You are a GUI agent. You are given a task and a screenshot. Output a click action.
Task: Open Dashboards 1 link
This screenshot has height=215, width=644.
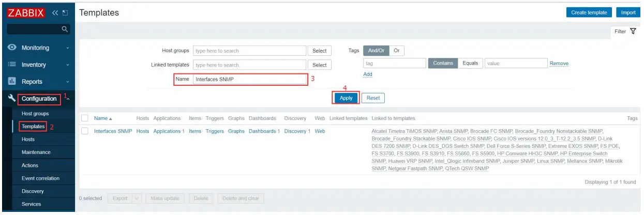tap(264, 131)
